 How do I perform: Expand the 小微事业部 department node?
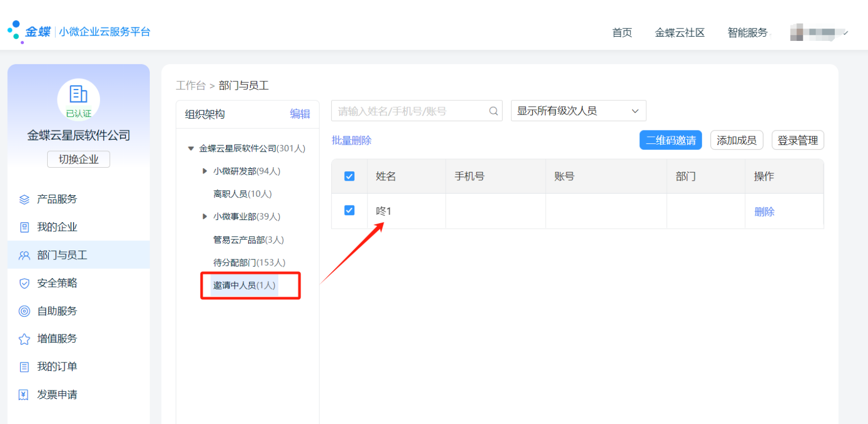205,216
